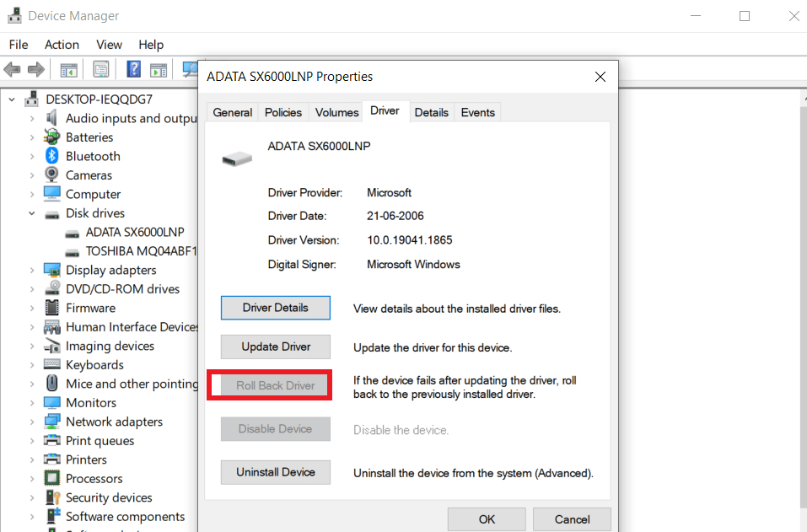Screen dimensions: 807x532
Task: Switch to the Volumes tab
Action: coord(336,112)
